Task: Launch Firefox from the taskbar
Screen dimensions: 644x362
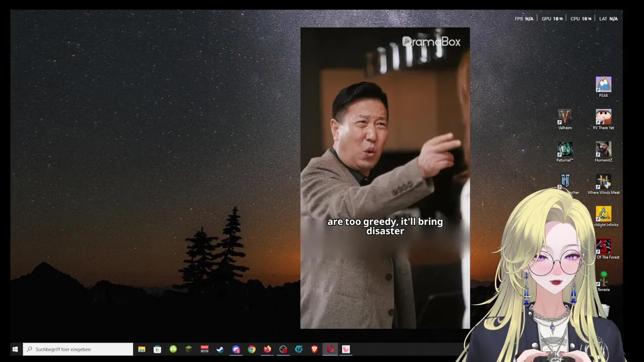Action: click(267, 349)
